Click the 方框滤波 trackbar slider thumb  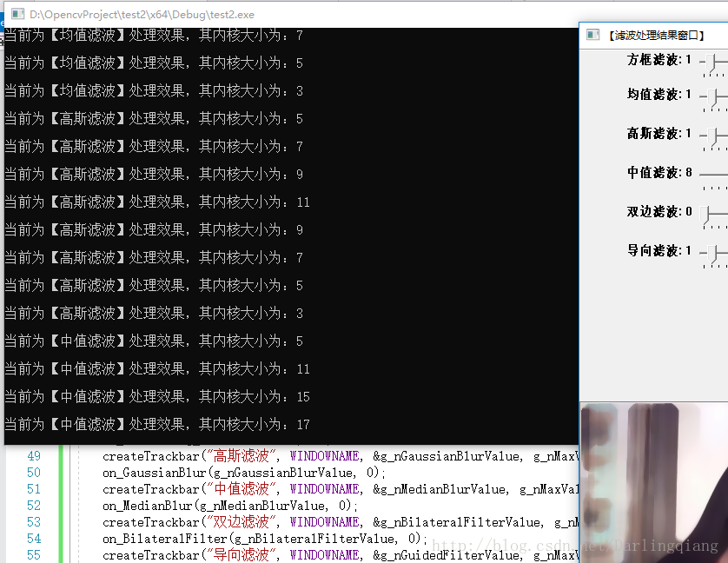711,62
